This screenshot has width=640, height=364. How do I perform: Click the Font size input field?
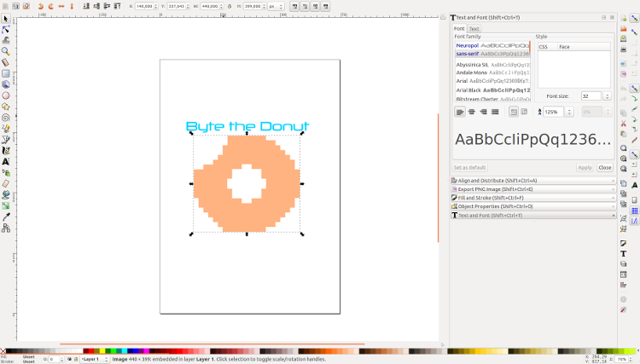591,96
